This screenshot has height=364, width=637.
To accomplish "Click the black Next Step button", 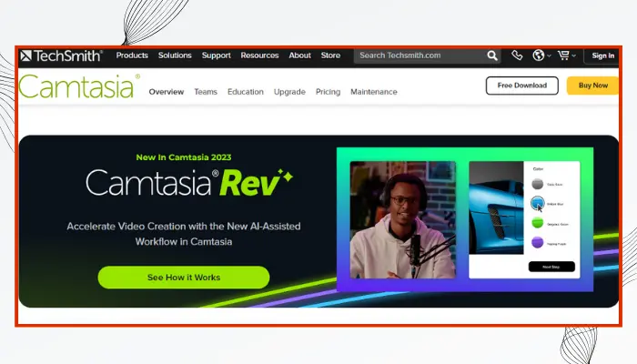I will [551, 267].
